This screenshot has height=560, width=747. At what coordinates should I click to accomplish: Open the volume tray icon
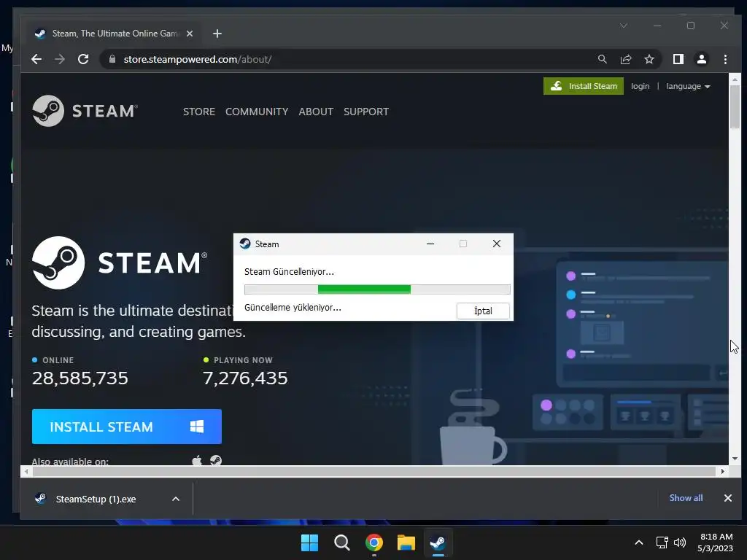680,542
